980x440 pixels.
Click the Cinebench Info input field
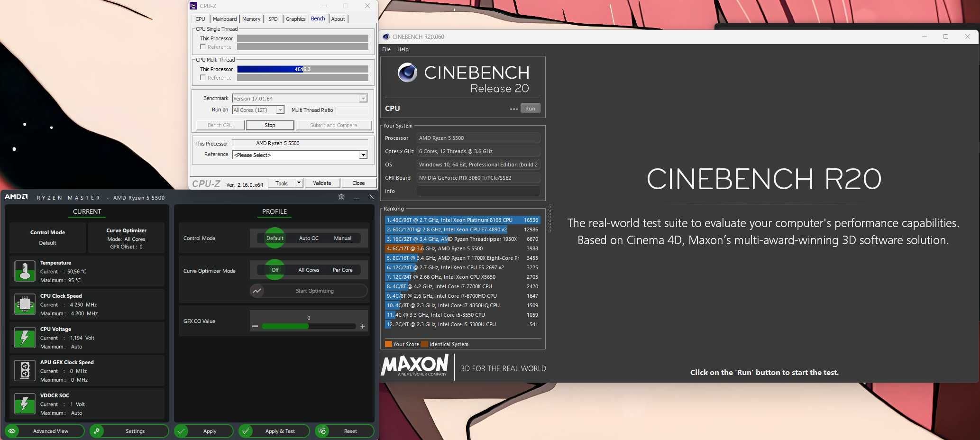pos(478,191)
